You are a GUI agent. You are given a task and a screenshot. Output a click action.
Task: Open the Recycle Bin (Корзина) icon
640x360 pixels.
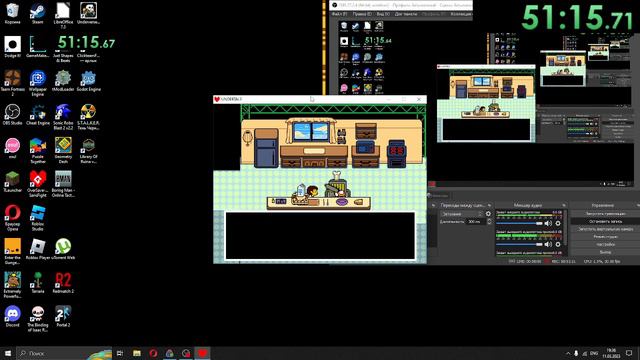(x=12, y=13)
